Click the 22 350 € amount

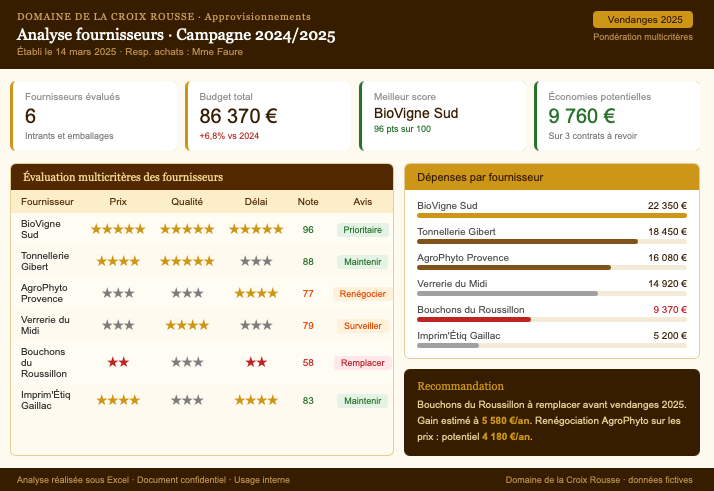667,205
